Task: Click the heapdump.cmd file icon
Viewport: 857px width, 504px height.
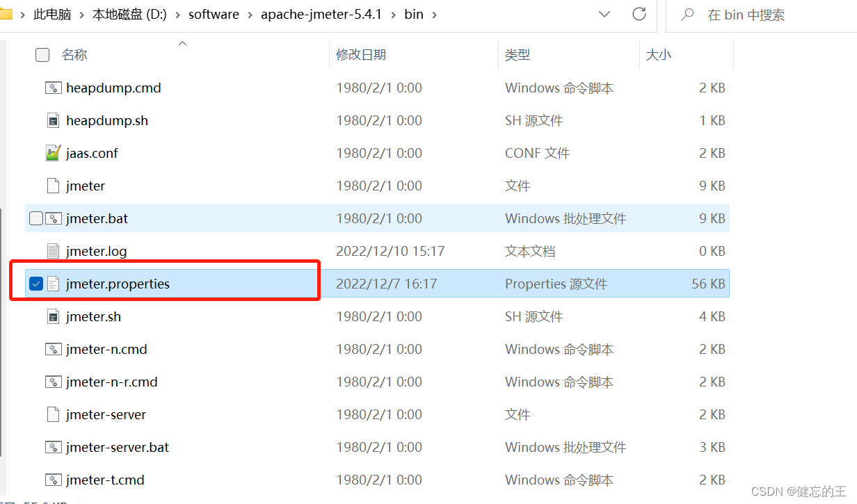Action: (54, 88)
